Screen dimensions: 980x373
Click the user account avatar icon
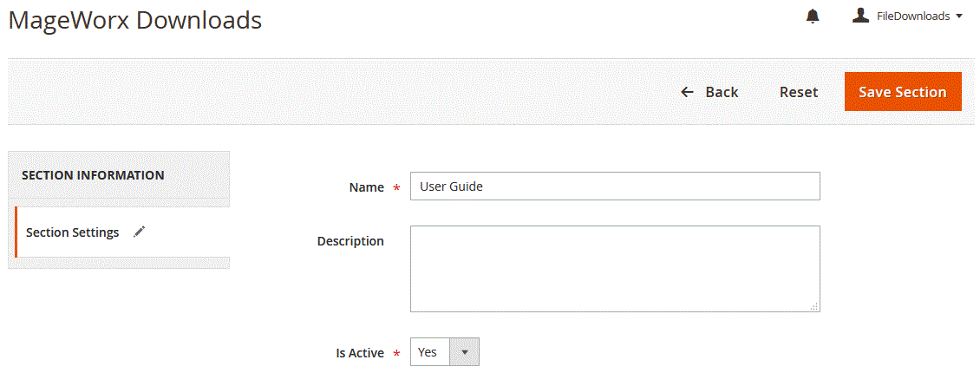click(860, 16)
